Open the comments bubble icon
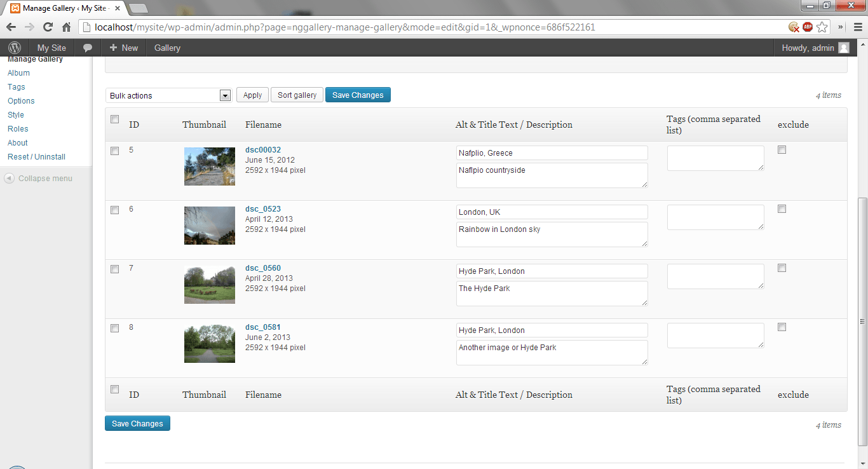 88,48
